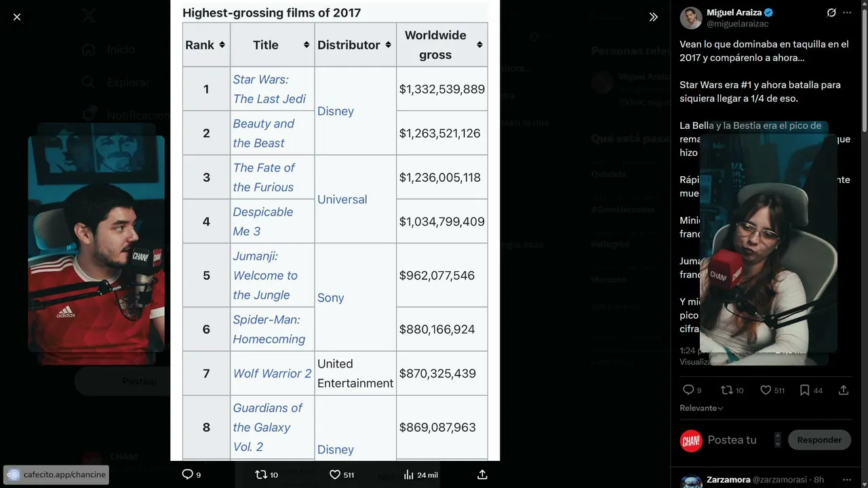Image resolution: width=868 pixels, height=488 pixels.
Task: Click the $1,332,539,889 gross value
Action: (442, 89)
